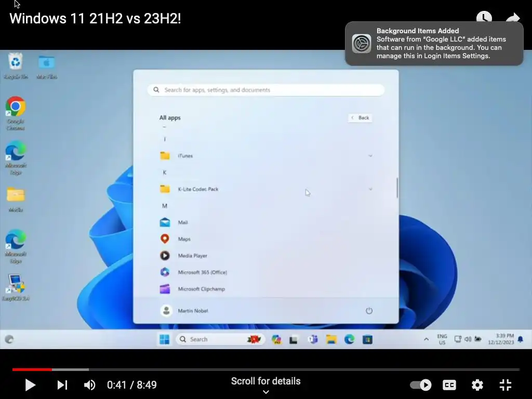Image resolution: width=532 pixels, height=399 pixels.
Task: Click the Share arrow icon
Action: 513,18
